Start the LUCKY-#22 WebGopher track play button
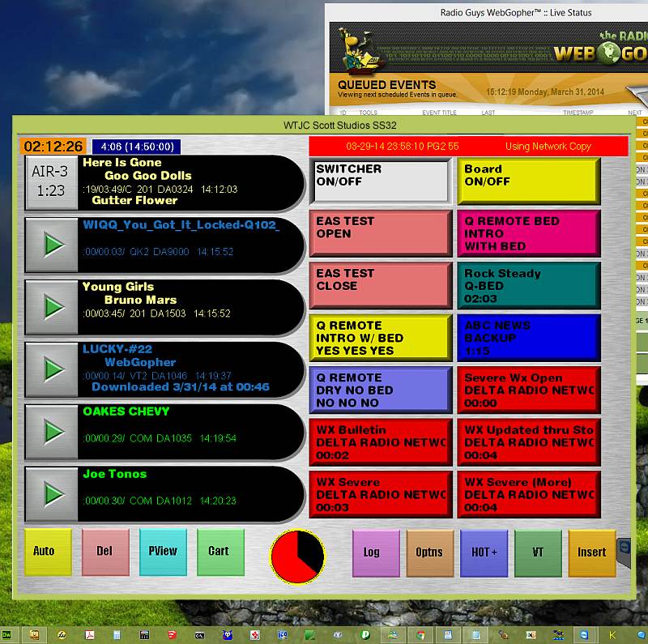 53,369
